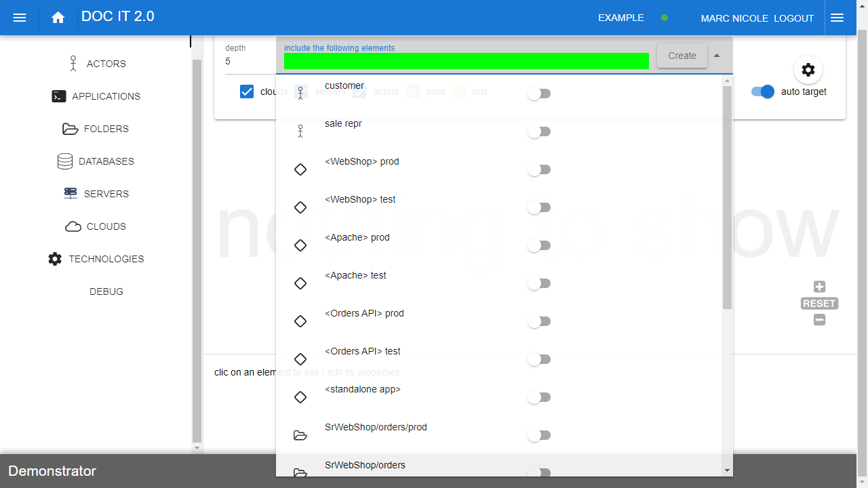The height and width of the screenshot is (488, 868).
Task: Click the Databases icon in sidebar
Action: tap(65, 161)
